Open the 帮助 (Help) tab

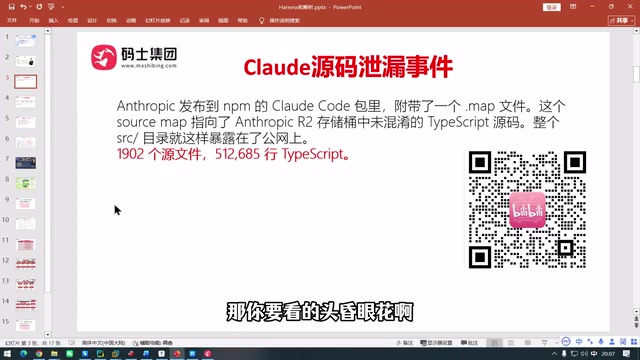point(242,20)
